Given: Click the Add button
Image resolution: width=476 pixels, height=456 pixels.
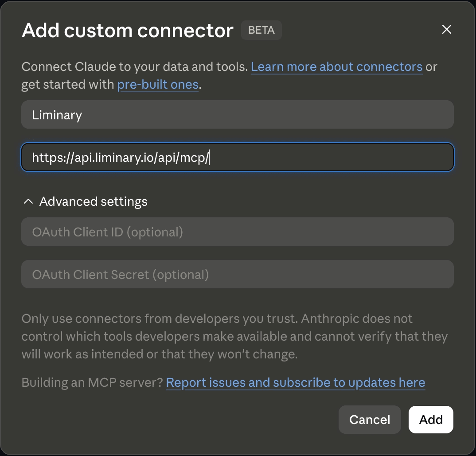Looking at the screenshot, I should [x=431, y=420].
